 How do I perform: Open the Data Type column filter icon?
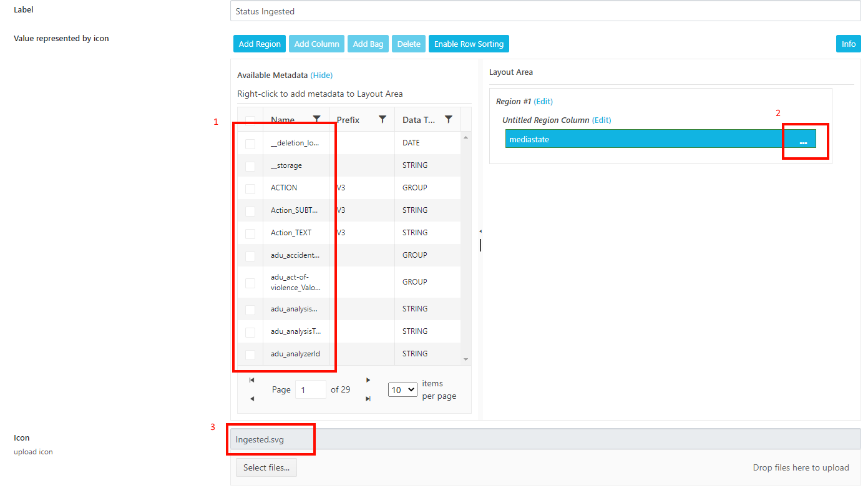pyautogui.click(x=448, y=119)
